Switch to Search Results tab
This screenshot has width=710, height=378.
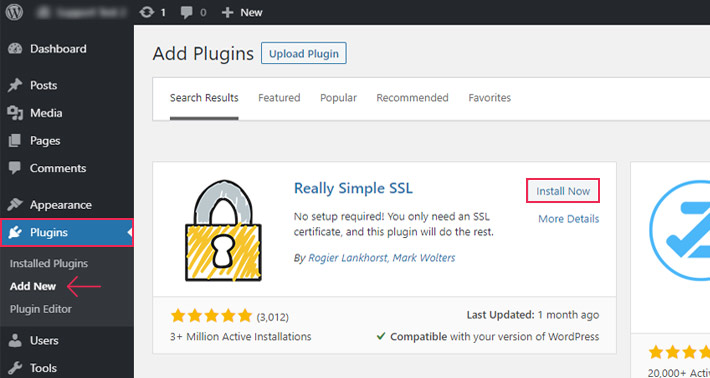pyautogui.click(x=204, y=98)
